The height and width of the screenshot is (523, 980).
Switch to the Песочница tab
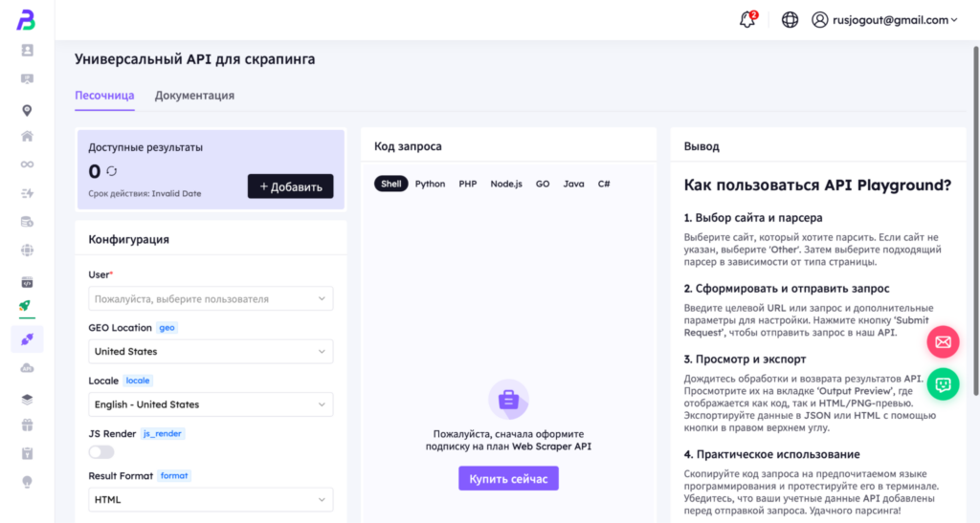click(104, 96)
